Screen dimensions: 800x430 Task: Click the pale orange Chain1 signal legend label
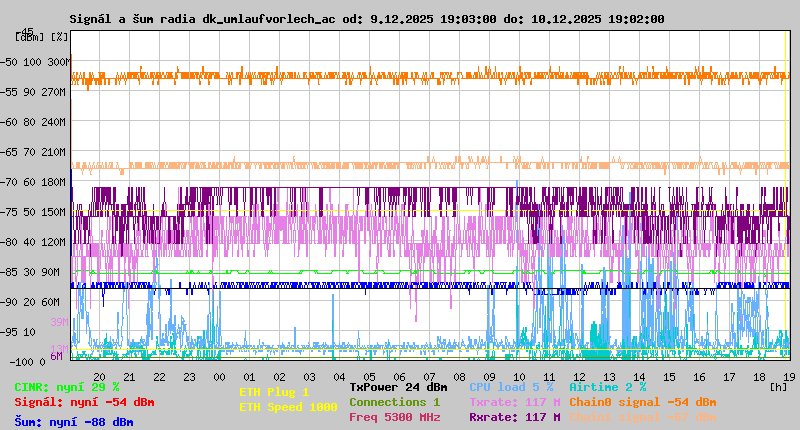point(642,417)
